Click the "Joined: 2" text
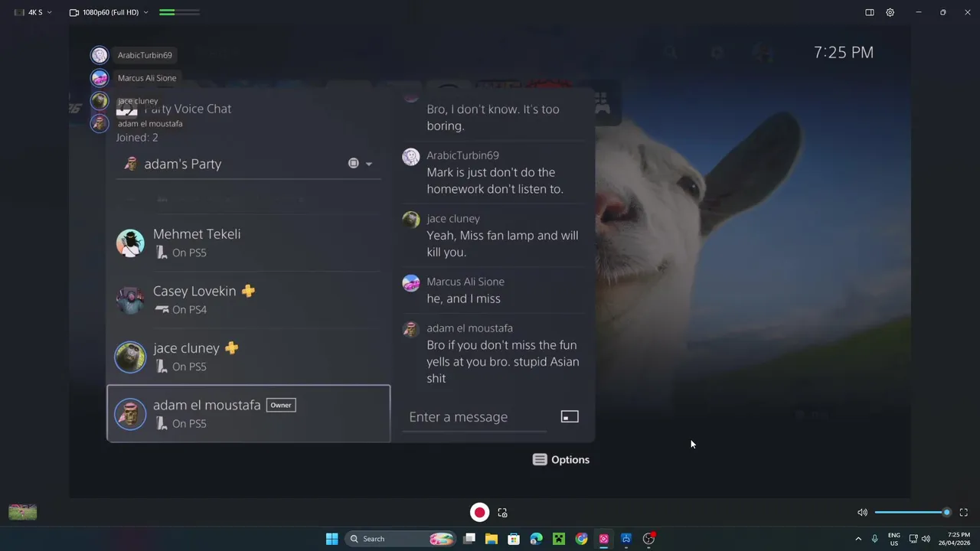Screen dimensions: 980x551 click(137, 138)
